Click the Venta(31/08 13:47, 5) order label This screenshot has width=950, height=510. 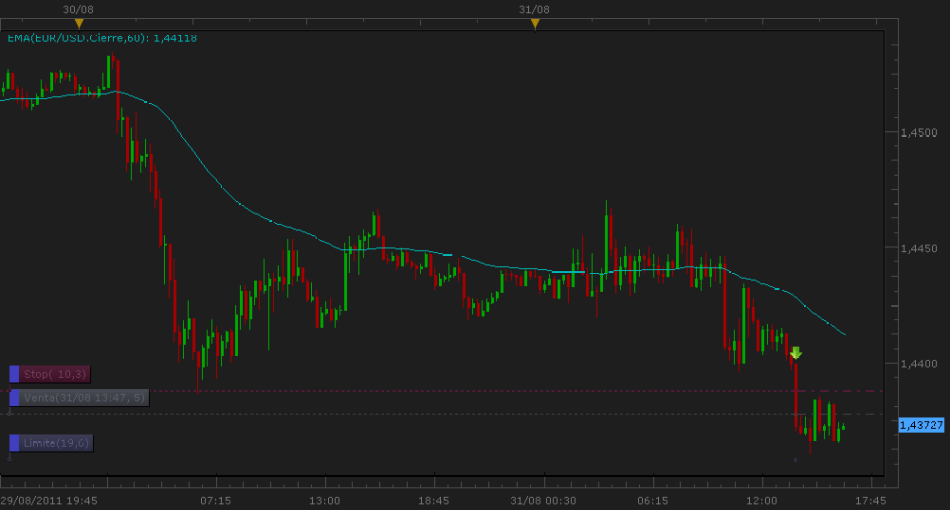pyautogui.click(x=85, y=398)
